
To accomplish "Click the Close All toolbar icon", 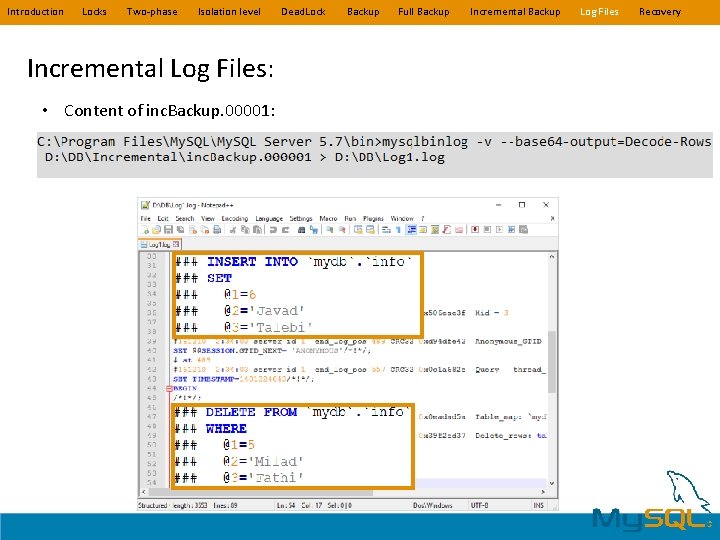I will (x=204, y=230).
